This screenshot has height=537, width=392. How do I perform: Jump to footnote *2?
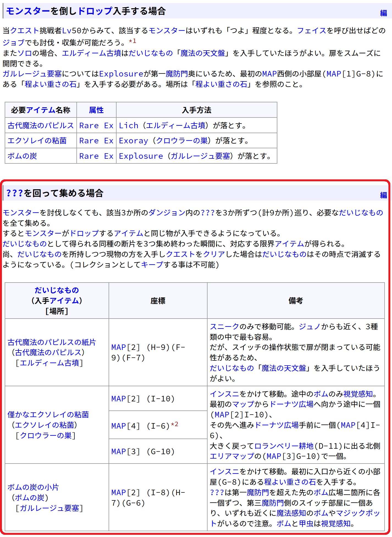click(x=175, y=424)
